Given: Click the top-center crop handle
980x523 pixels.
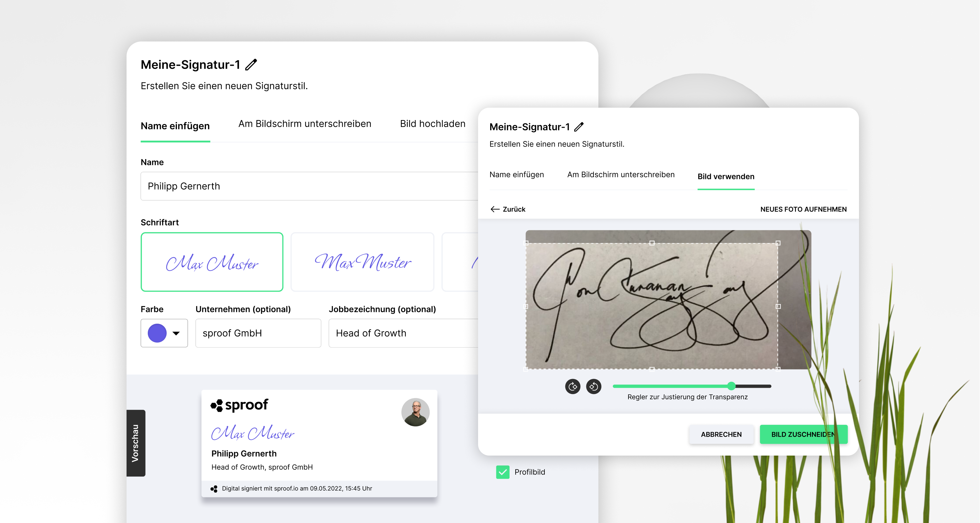Looking at the screenshot, I should (x=652, y=243).
